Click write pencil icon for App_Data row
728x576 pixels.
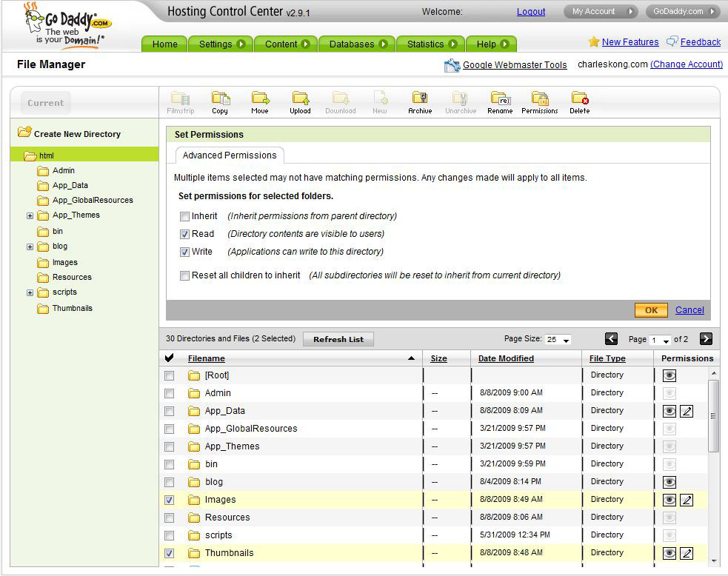687,411
